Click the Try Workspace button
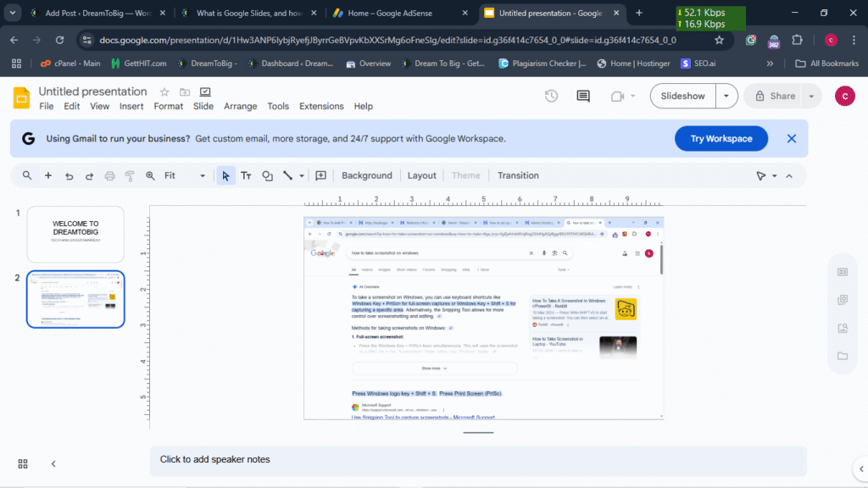The height and width of the screenshot is (488, 868). pos(721,139)
